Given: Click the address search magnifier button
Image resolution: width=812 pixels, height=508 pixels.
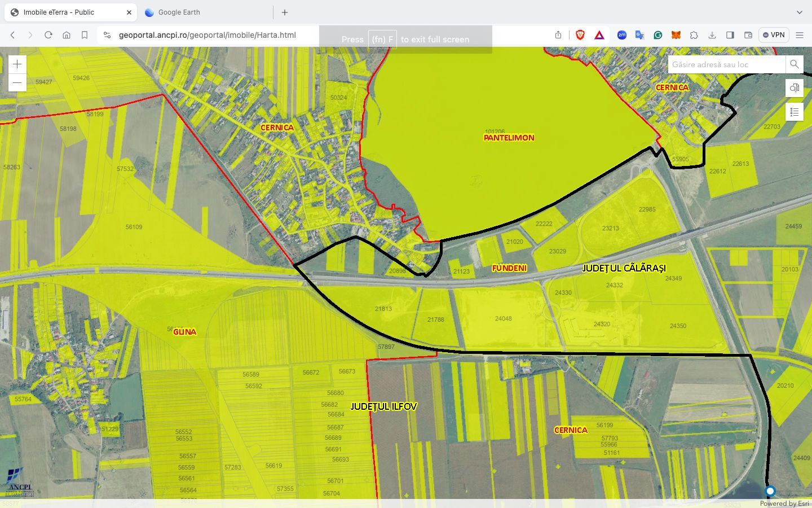Looking at the screenshot, I should tap(794, 64).
